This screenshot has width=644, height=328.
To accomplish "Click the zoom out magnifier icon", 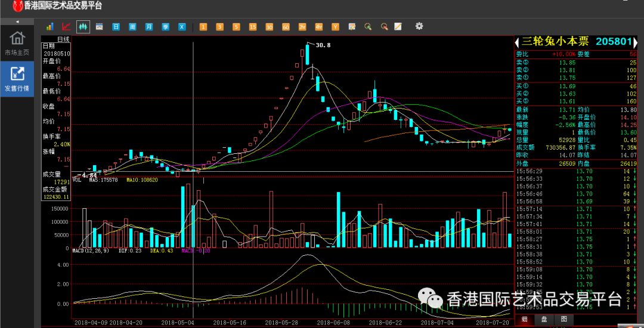I will click(x=385, y=27).
